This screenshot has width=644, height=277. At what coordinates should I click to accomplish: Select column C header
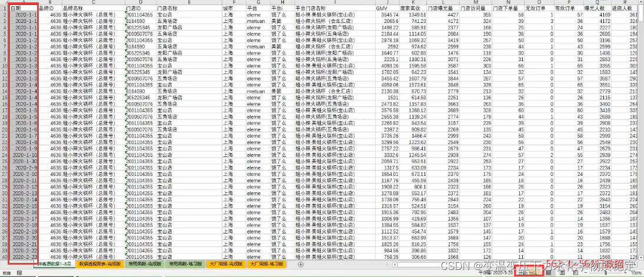coord(94,2)
